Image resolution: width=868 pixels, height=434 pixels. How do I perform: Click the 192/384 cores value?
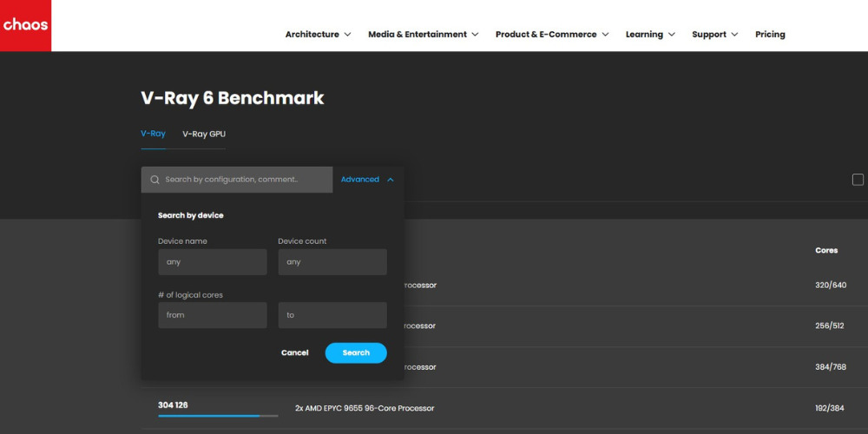tap(830, 408)
